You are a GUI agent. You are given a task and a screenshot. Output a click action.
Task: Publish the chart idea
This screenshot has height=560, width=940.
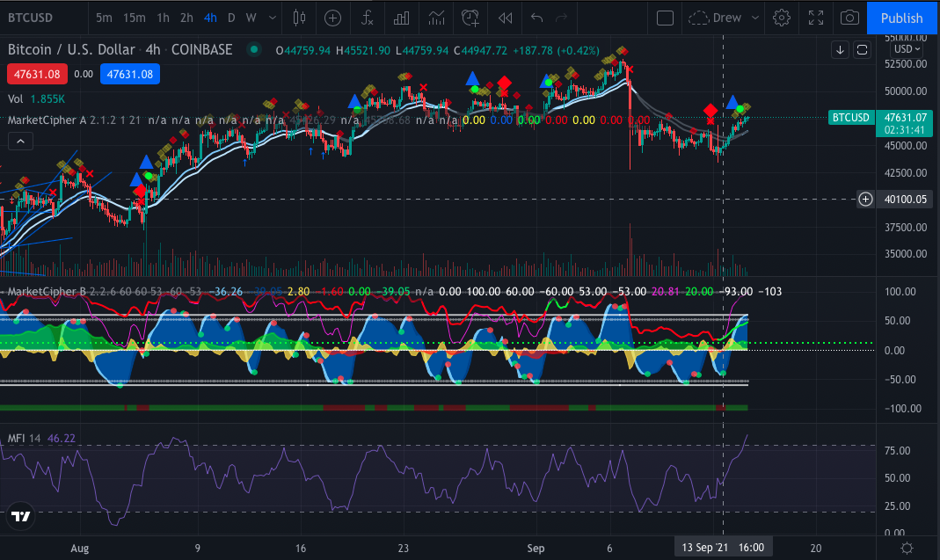(x=901, y=18)
